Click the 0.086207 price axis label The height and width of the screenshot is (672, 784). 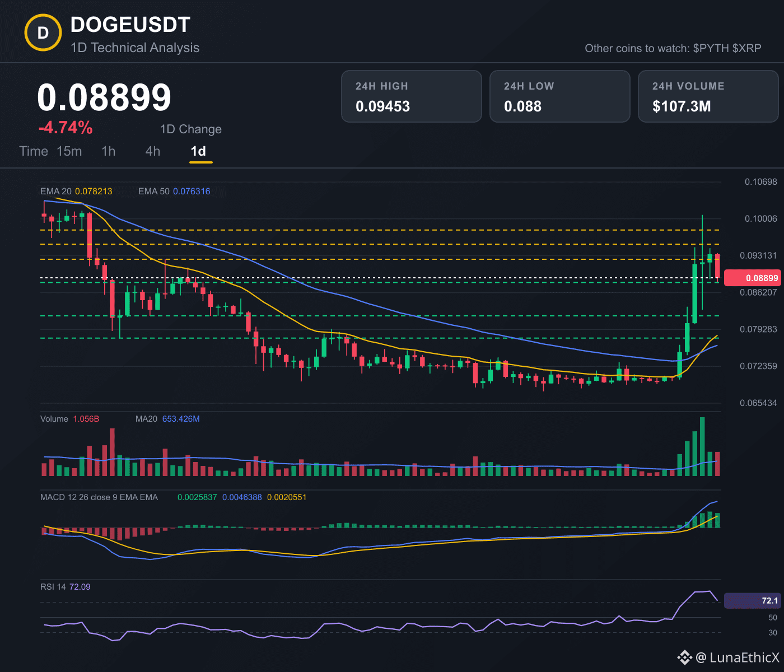click(x=759, y=292)
